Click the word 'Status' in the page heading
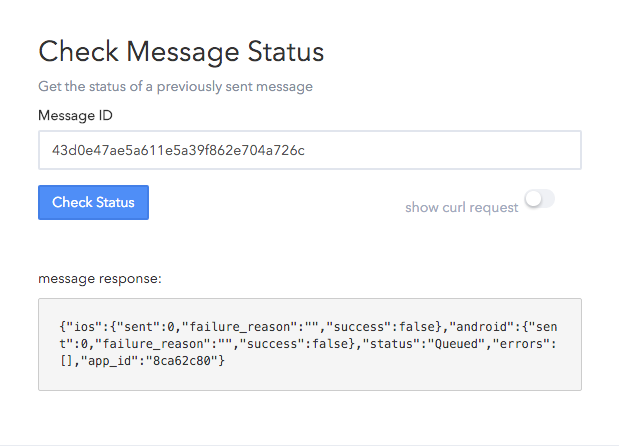619x446 pixels. click(x=286, y=52)
